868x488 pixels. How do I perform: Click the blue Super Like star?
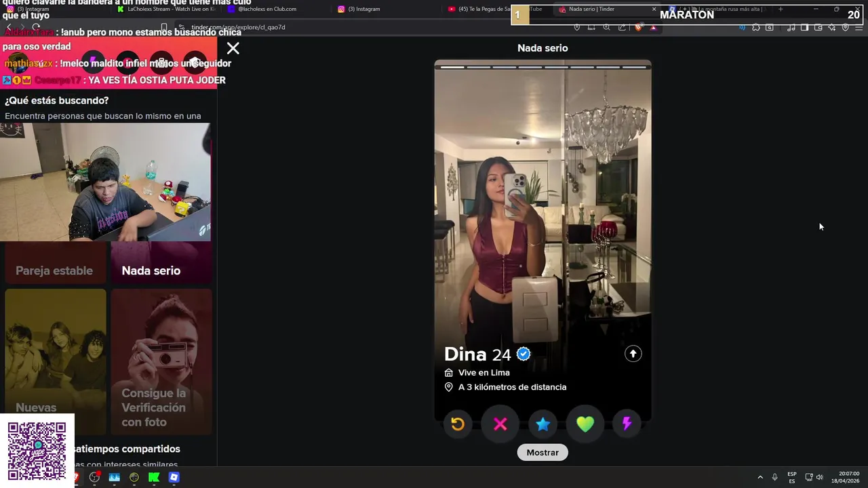click(542, 424)
